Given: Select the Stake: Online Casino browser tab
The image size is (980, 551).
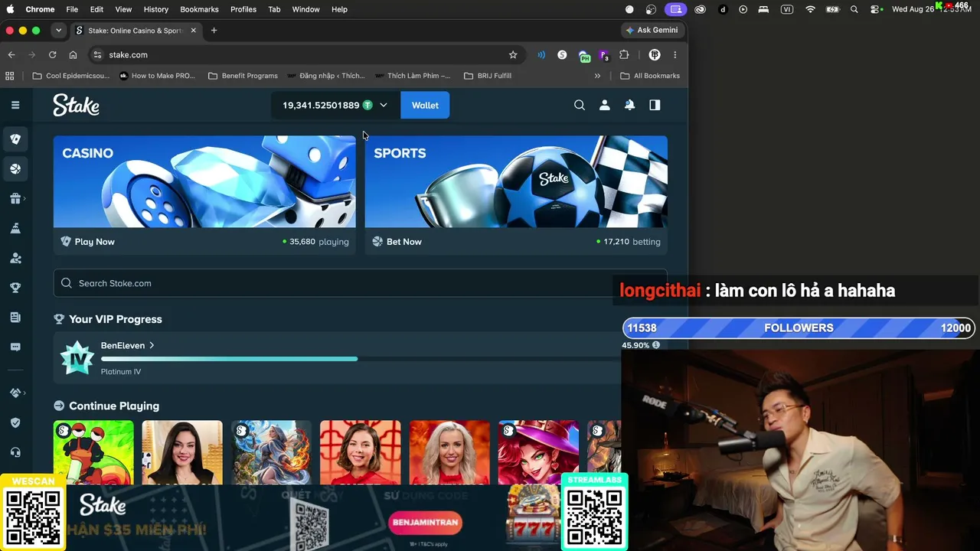Looking at the screenshot, I should pos(135,31).
